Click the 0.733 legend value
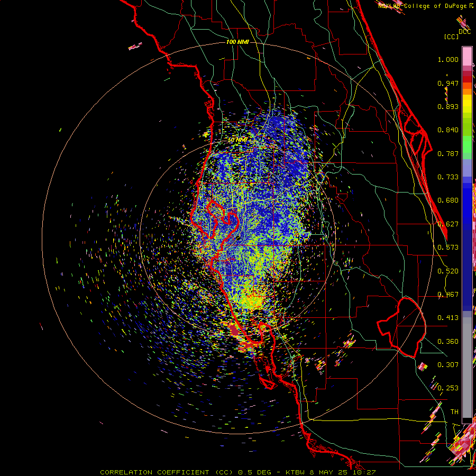476x476 pixels. pyautogui.click(x=448, y=177)
